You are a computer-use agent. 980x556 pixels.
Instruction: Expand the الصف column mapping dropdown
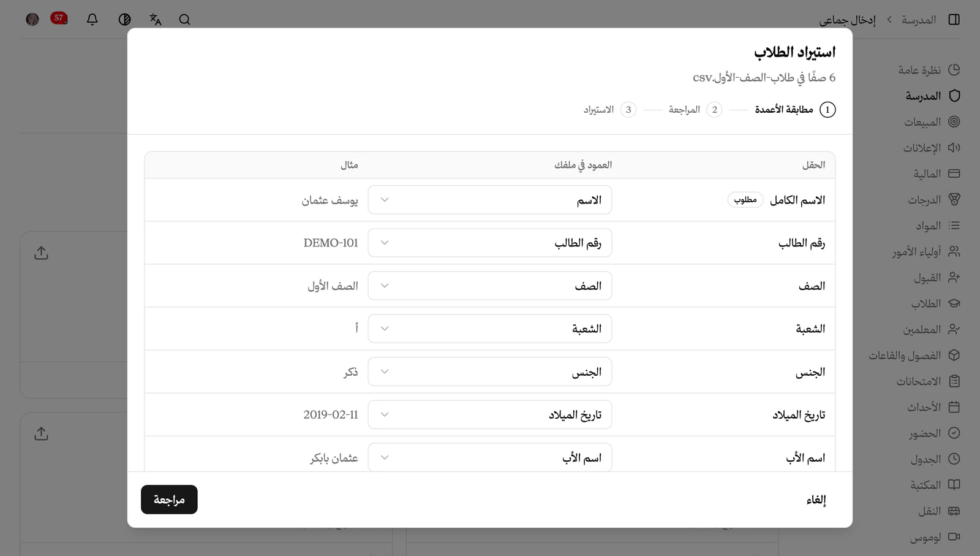point(490,286)
